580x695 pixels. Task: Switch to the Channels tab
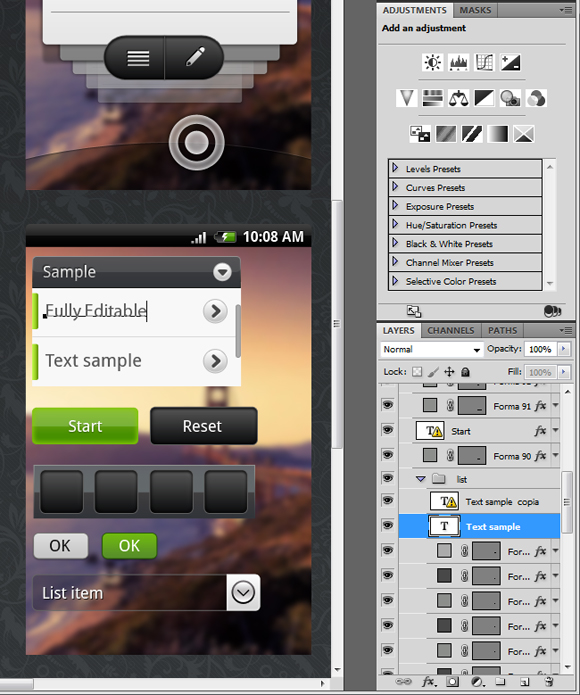pyautogui.click(x=451, y=331)
